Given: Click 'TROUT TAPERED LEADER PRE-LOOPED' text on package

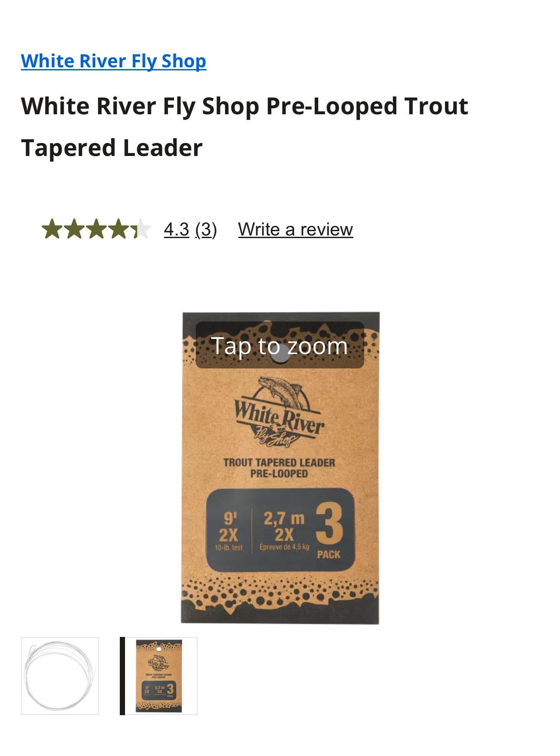Looking at the screenshot, I should tap(279, 468).
